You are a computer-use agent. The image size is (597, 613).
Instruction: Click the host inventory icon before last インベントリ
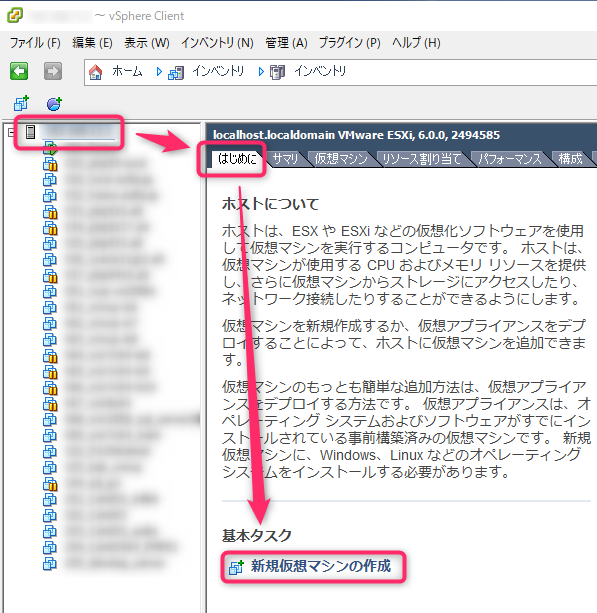(277, 73)
